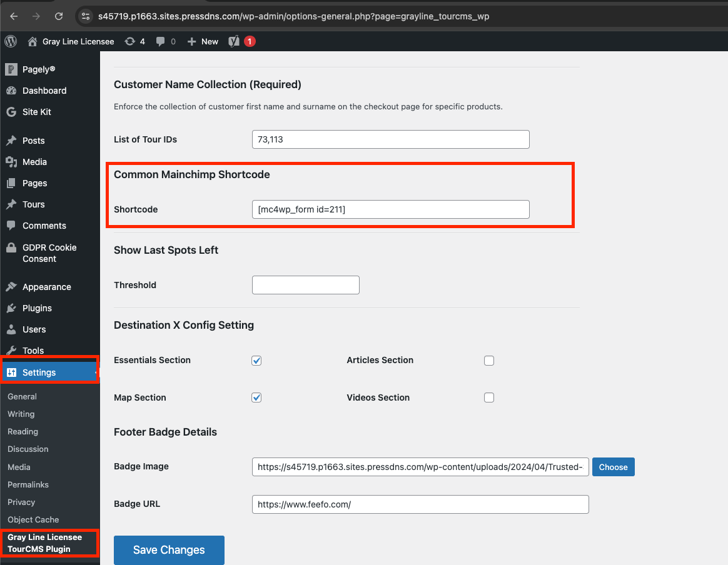Click the Appearance paintbrush icon
The height and width of the screenshot is (565, 728).
click(x=11, y=287)
